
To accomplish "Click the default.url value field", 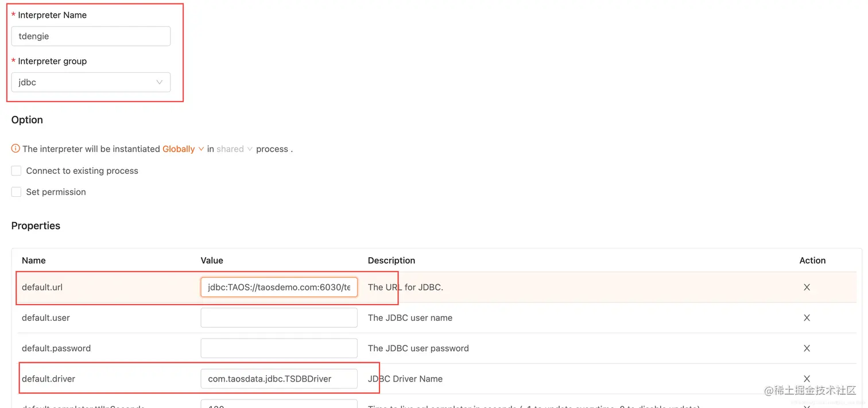I will [279, 287].
